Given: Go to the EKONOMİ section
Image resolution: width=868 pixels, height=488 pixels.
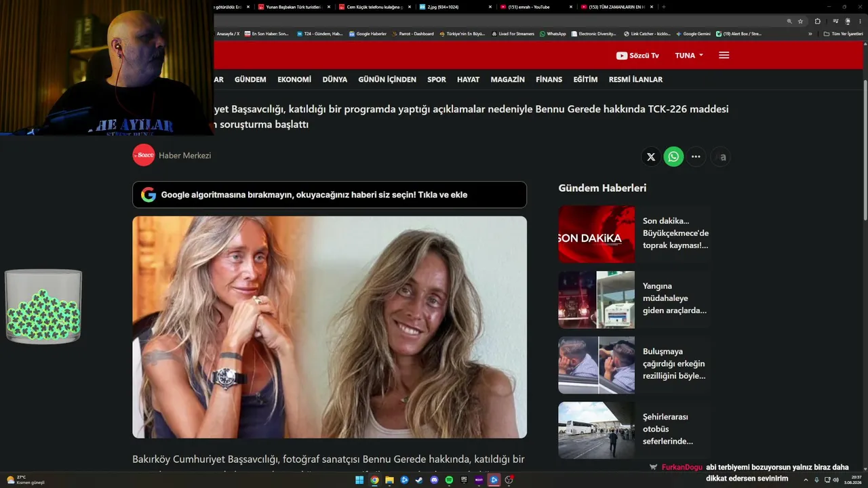Looking at the screenshot, I should click(x=294, y=79).
